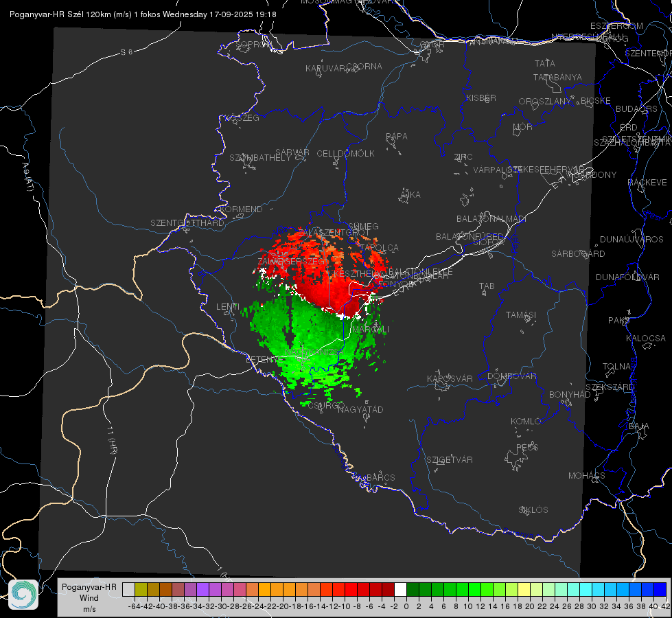Screen dimensions: 672x618
Task: Click the TOLNA city label
Action: point(616,367)
